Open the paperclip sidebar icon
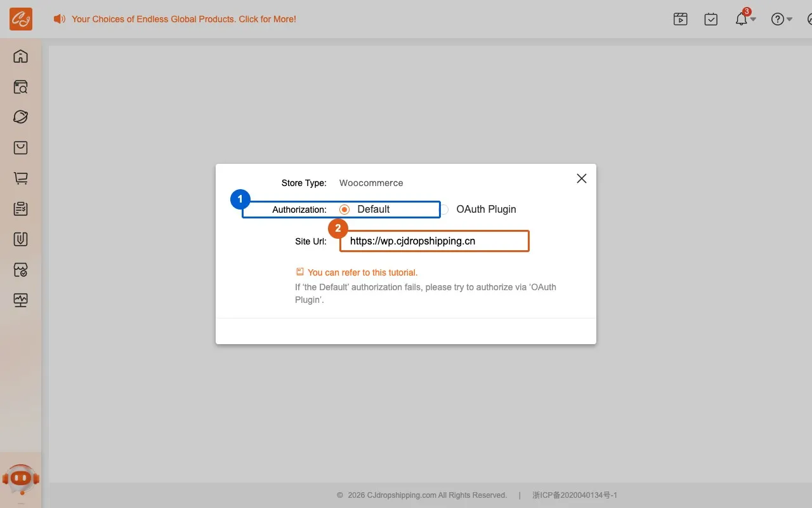 pyautogui.click(x=21, y=239)
